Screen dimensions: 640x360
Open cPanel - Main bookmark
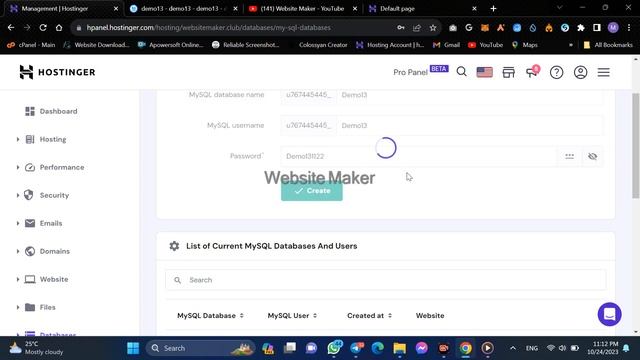(x=31, y=45)
